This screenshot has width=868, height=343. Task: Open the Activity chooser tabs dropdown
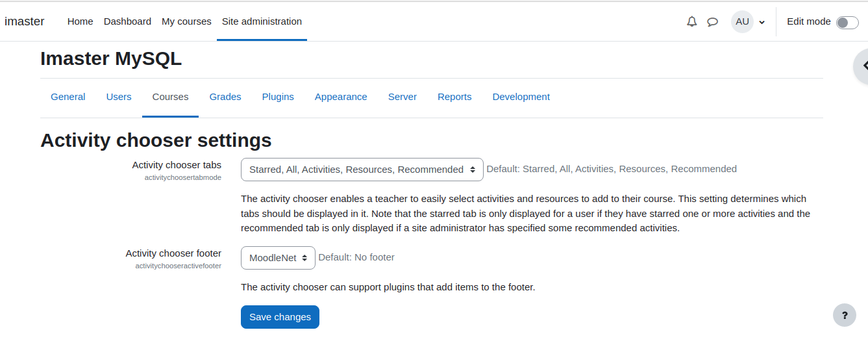tap(362, 170)
